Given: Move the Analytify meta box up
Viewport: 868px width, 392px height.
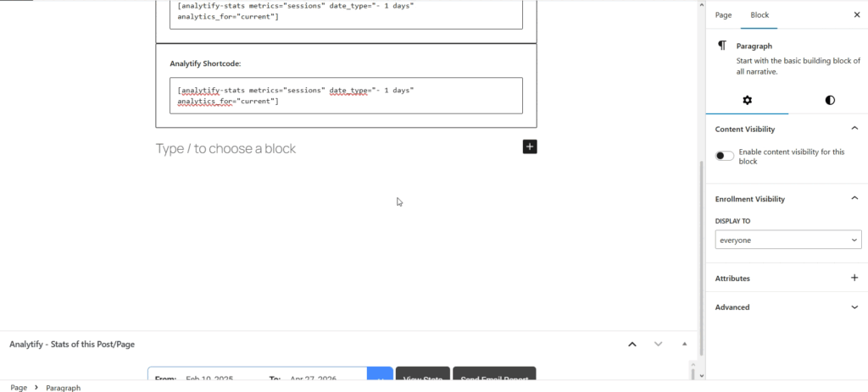Looking at the screenshot, I should (x=632, y=344).
